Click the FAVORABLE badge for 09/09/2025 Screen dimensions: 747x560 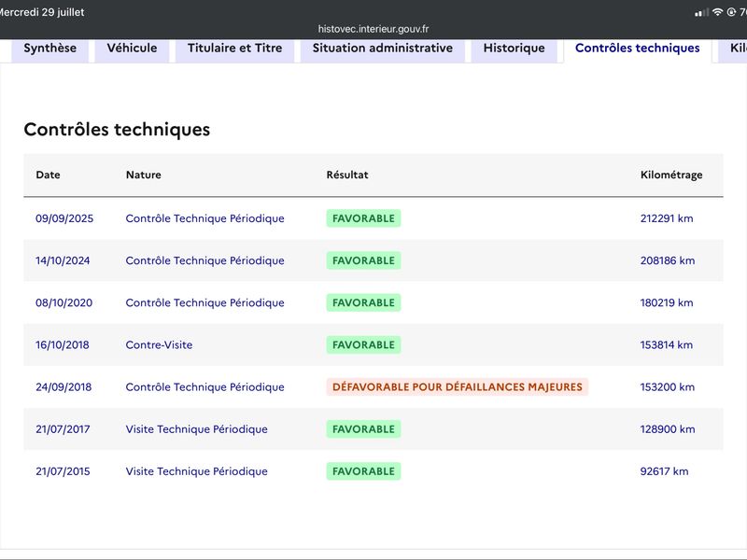pyautogui.click(x=363, y=218)
